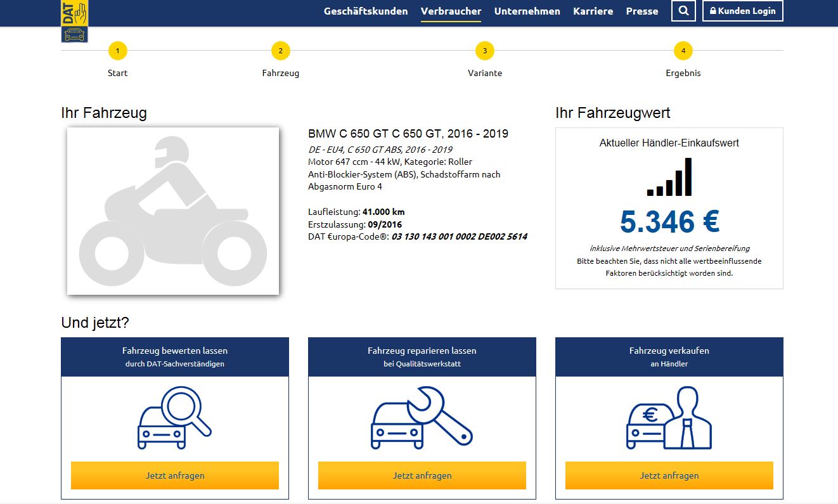Open the Karriere page
This screenshot has width=838, height=504.
593,11
